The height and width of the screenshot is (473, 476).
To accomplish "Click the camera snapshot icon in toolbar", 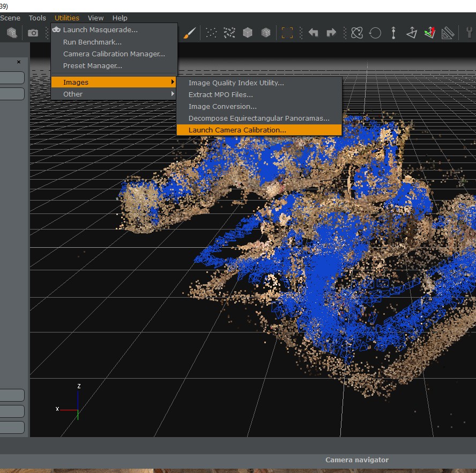I will [x=33, y=33].
